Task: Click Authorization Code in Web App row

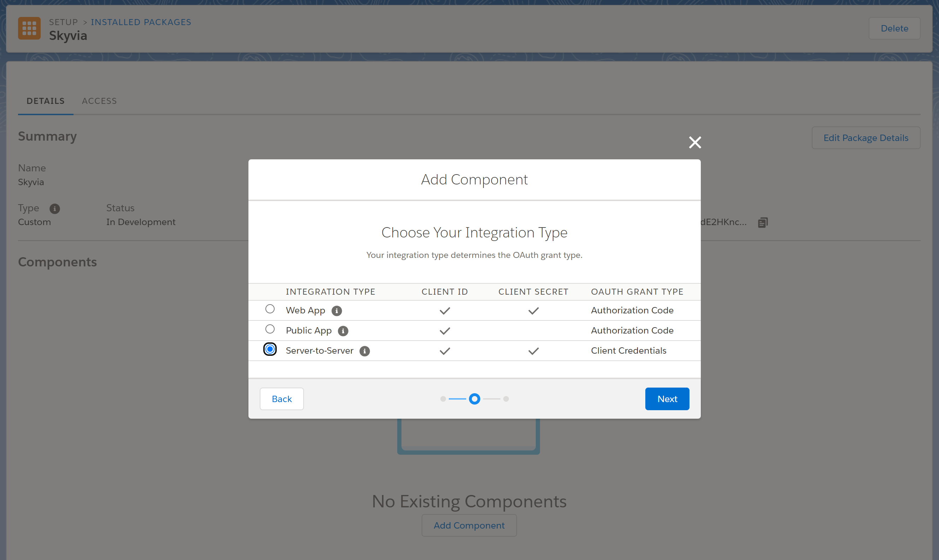Action: (x=632, y=310)
